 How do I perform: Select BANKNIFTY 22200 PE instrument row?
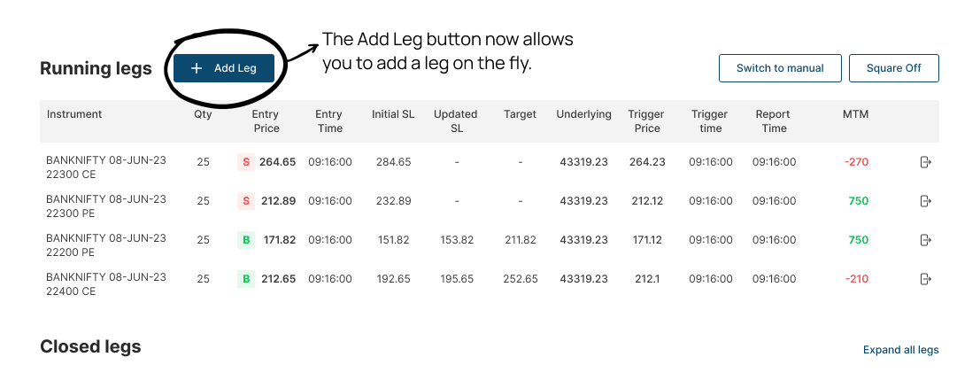click(x=106, y=245)
